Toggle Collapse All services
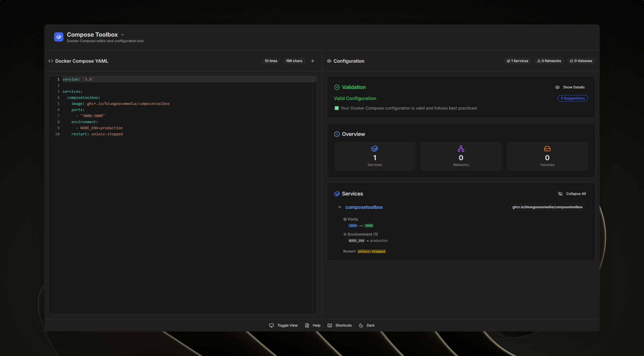This screenshot has width=644, height=356. coord(572,194)
